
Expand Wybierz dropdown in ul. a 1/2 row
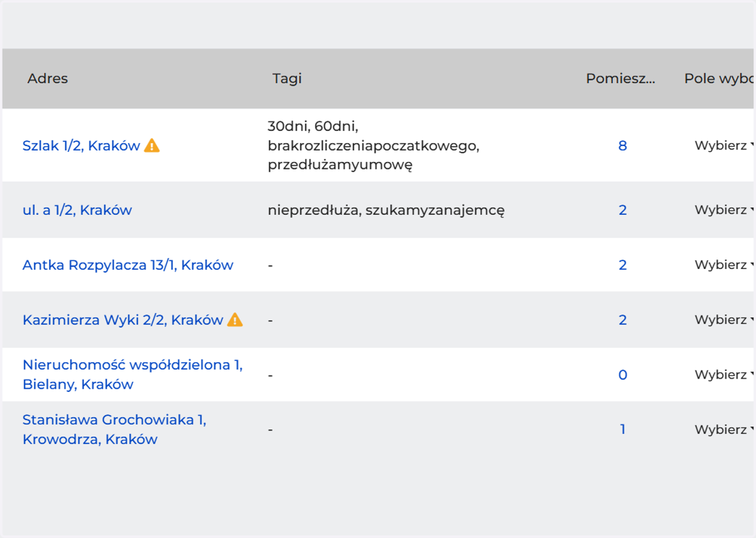[x=724, y=210]
